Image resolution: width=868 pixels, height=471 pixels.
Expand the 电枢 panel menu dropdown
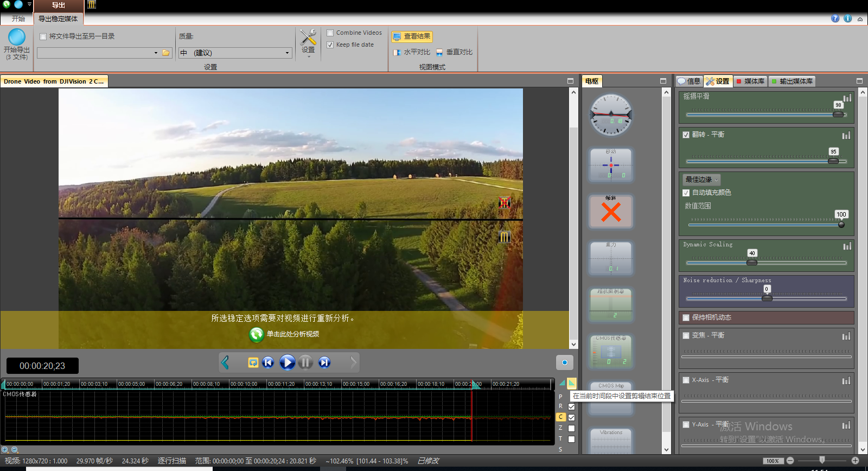663,81
